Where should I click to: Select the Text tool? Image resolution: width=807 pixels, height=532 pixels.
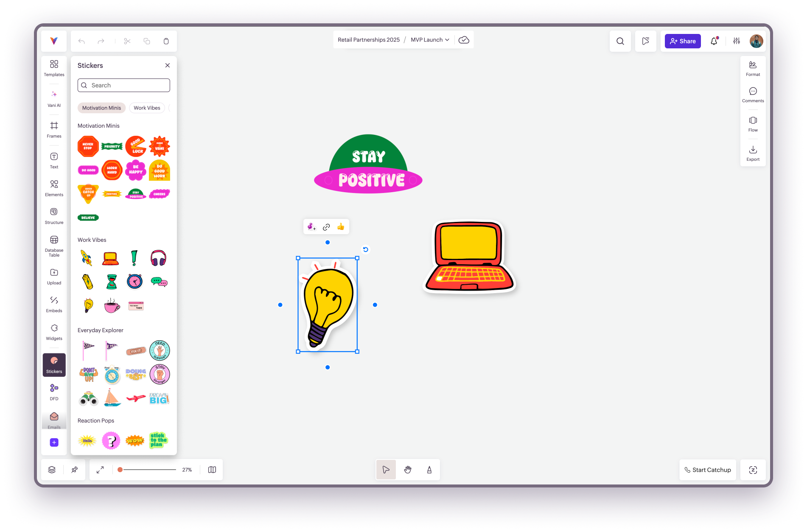point(54,161)
